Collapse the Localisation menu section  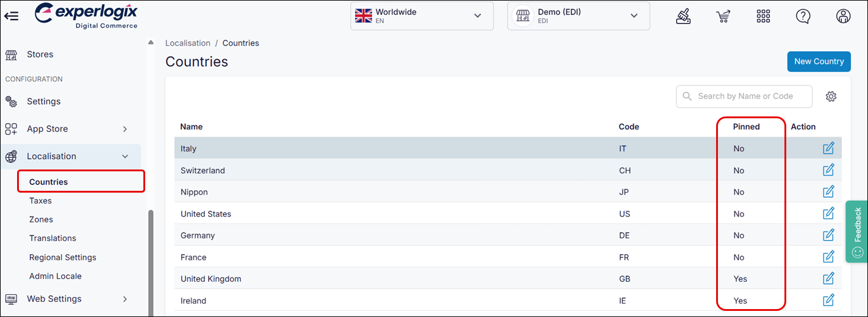[125, 157]
